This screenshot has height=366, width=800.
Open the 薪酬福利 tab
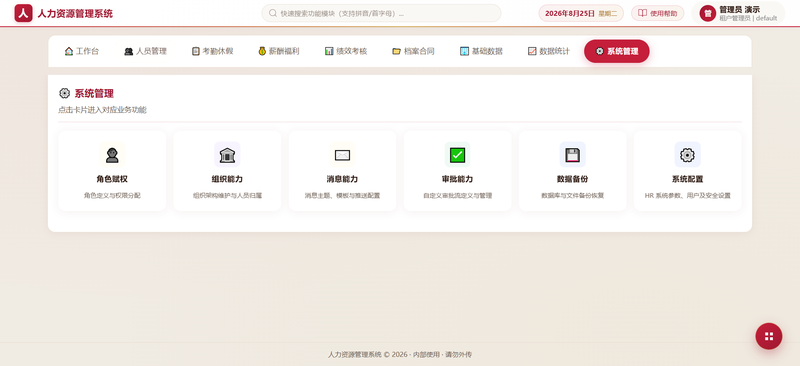point(279,51)
